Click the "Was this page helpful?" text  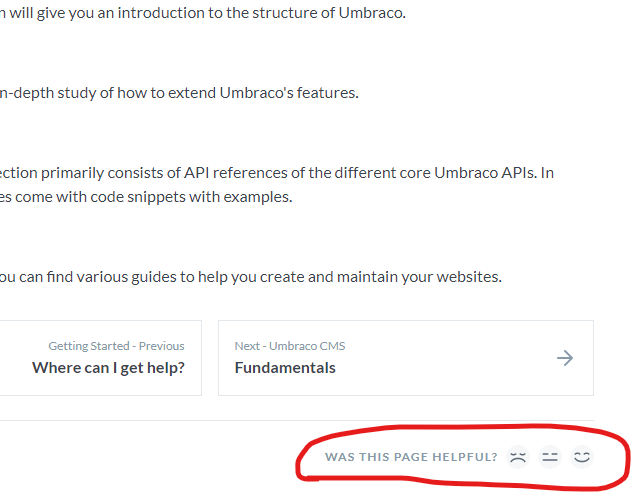click(411, 457)
